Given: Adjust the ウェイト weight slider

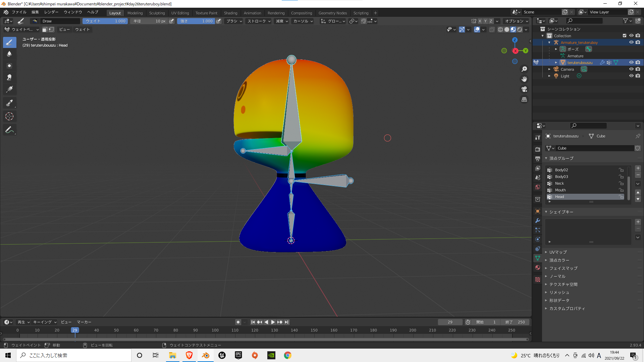Looking at the screenshot, I should pyautogui.click(x=105, y=21).
